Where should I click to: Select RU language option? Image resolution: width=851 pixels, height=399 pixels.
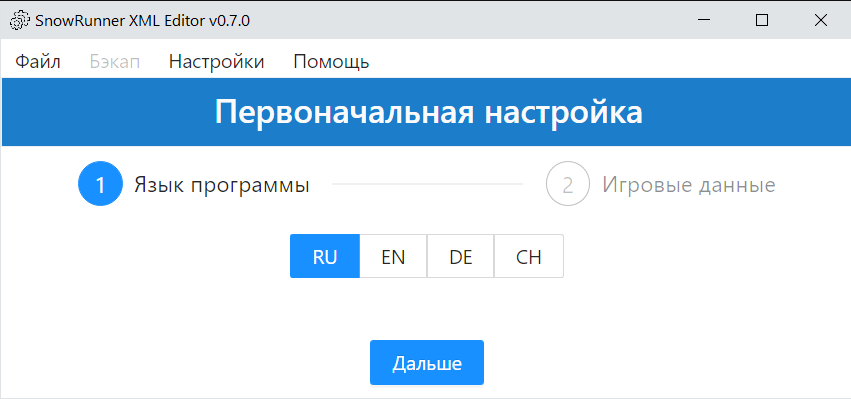click(325, 256)
